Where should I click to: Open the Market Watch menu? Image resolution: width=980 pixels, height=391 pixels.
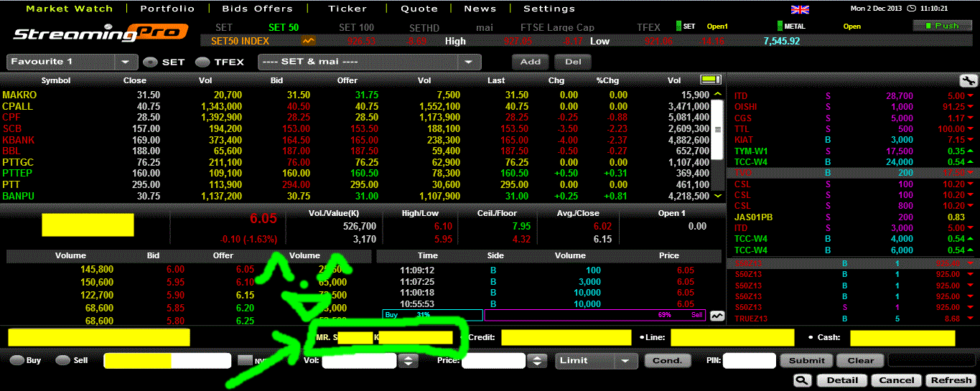69,9
